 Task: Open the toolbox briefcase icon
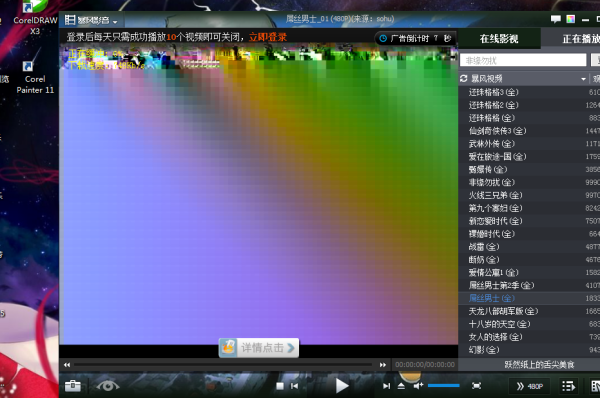[x=73, y=386]
